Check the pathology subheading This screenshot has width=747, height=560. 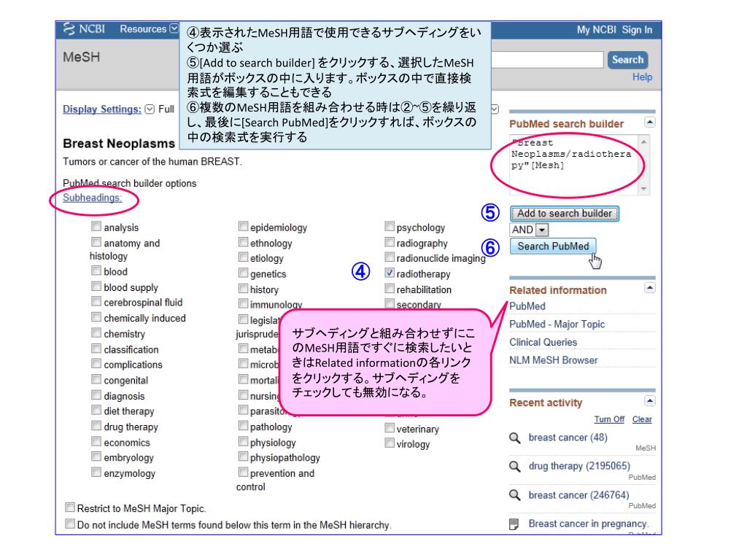click(244, 425)
